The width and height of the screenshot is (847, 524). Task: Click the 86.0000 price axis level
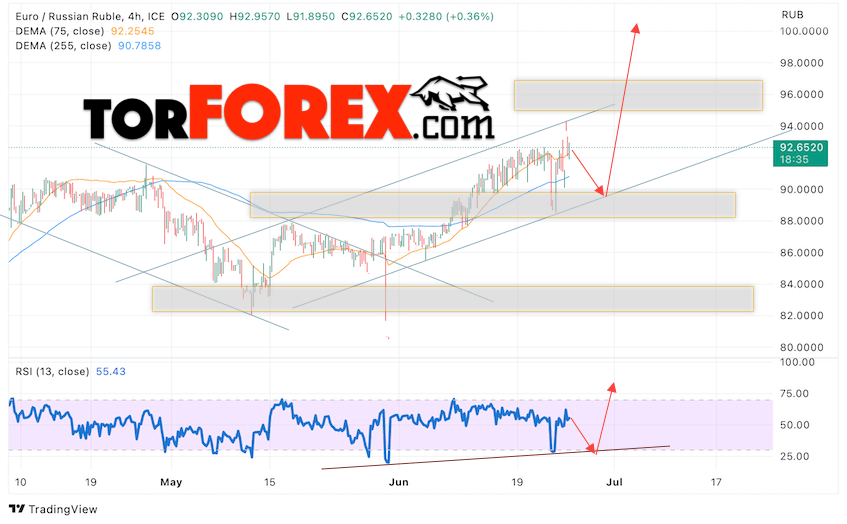tap(802, 253)
